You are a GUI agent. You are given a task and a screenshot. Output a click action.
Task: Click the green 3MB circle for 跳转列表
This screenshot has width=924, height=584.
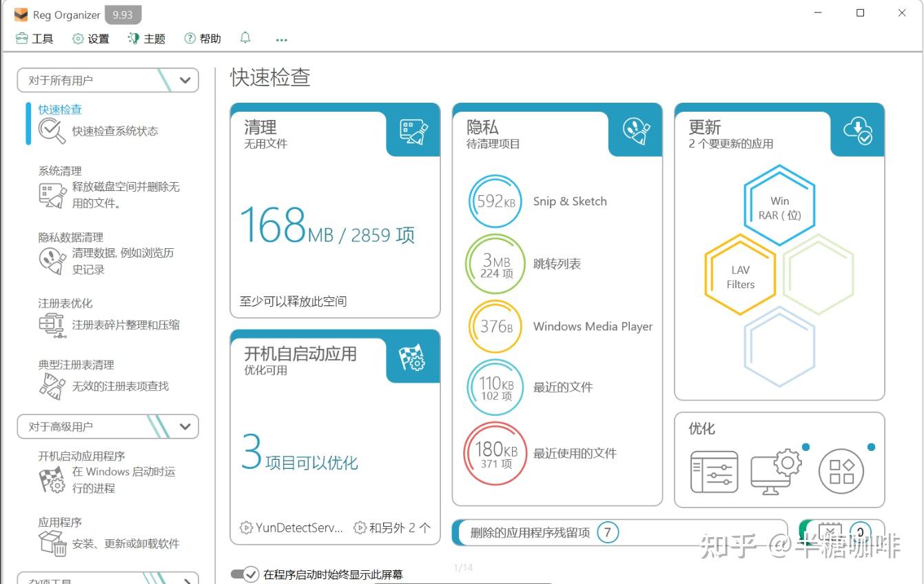(495, 264)
